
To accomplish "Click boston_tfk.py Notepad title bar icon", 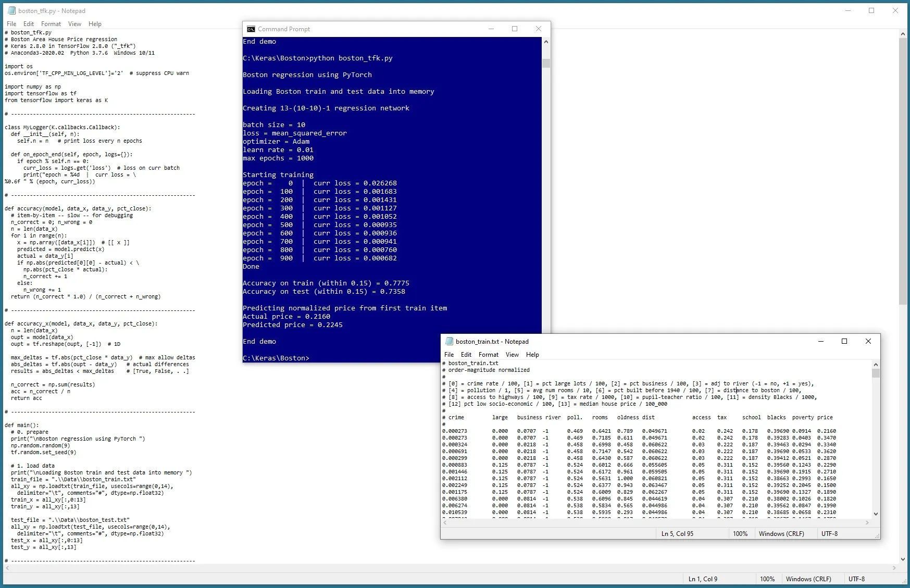I will 11,10.
